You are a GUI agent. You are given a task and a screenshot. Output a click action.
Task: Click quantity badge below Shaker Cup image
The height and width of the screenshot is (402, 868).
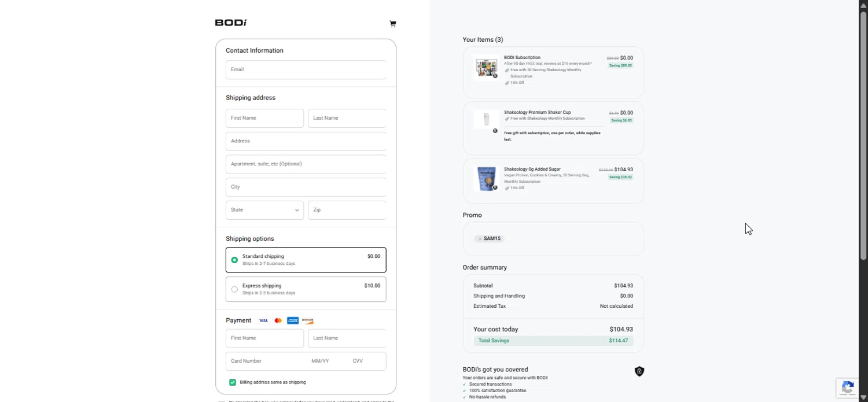[495, 131]
